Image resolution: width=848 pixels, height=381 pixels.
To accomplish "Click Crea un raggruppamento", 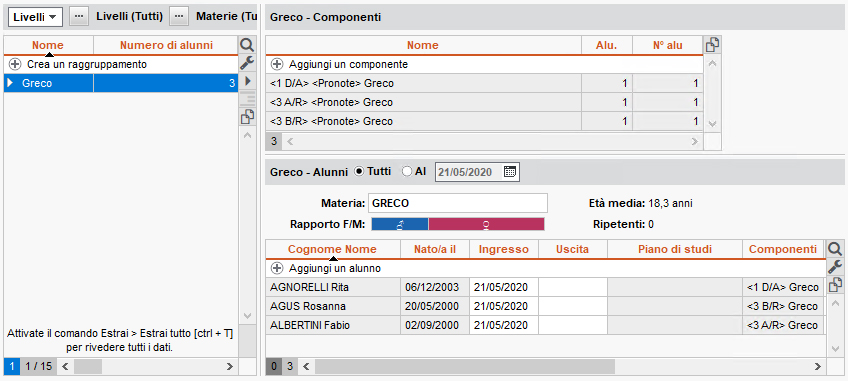I will (x=87, y=64).
